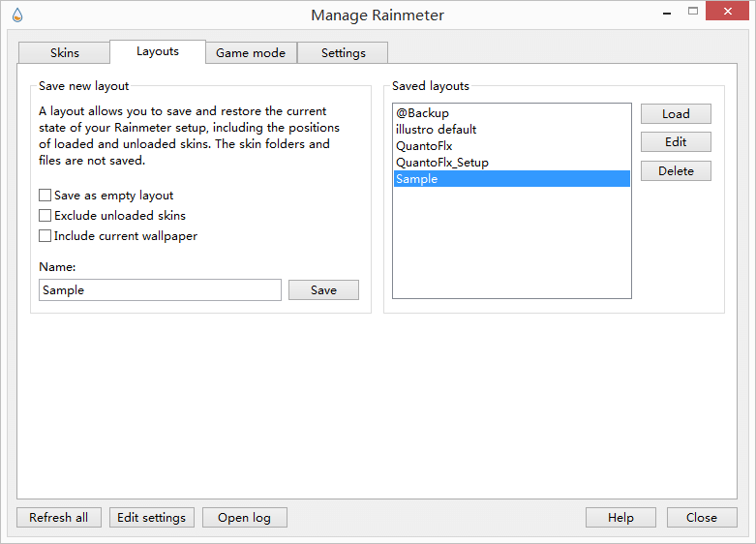Edit the selected layout
The image size is (756, 544).
[676, 141]
